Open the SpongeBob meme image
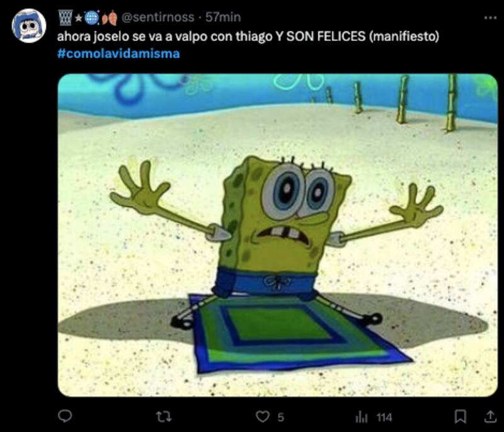The height and width of the screenshot is (432, 504). click(277, 235)
